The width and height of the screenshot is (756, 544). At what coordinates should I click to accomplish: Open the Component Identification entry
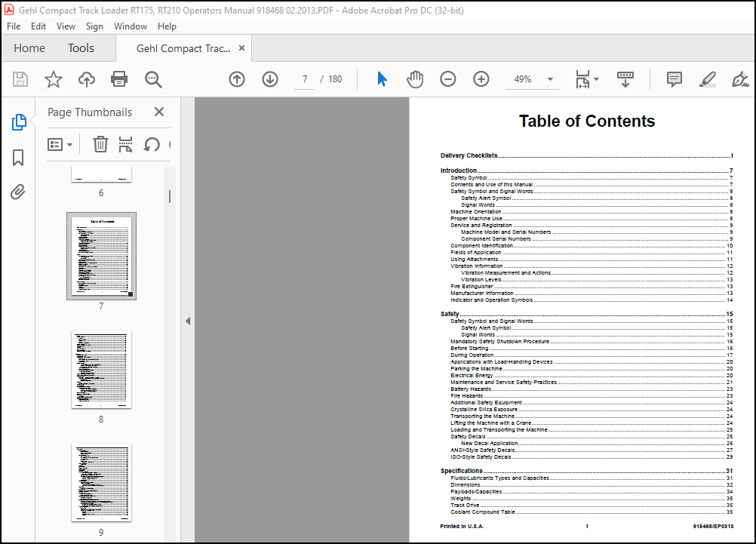coord(592,245)
